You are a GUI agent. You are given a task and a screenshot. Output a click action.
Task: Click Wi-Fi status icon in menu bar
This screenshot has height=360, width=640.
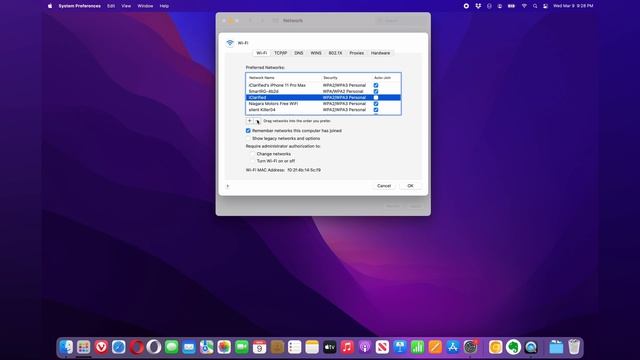point(524,6)
